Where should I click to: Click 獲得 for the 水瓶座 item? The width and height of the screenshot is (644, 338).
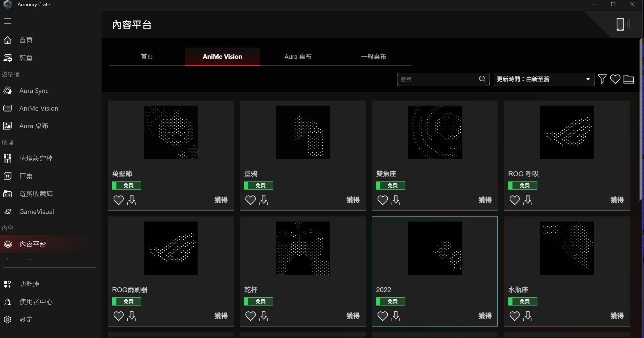[x=617, y=316]
